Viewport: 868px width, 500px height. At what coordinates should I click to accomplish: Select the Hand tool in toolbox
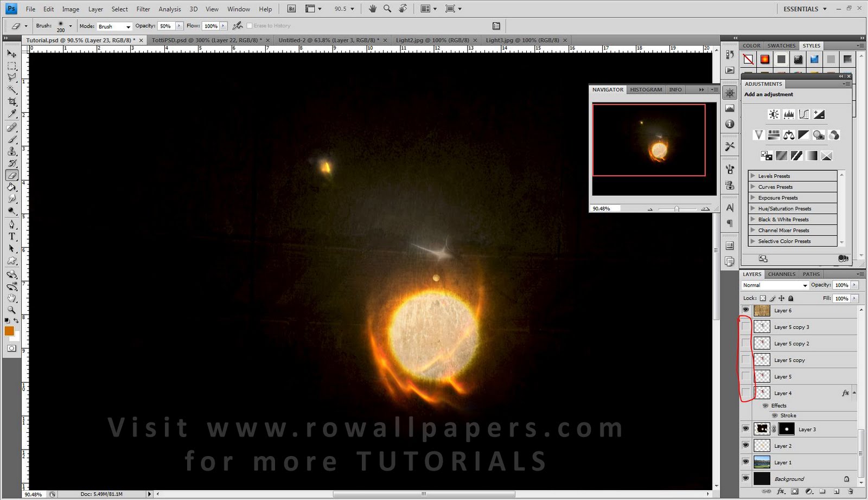pyautogui.click(x=11, y=298)
